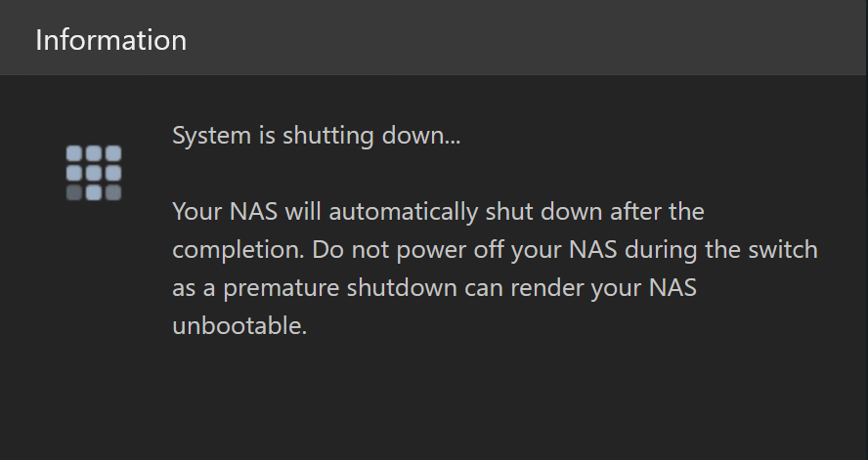Click the line beginning "completion. Do not power"
Image resolution: width=868 pixels, height=460 pixels.
pos(495,250)
